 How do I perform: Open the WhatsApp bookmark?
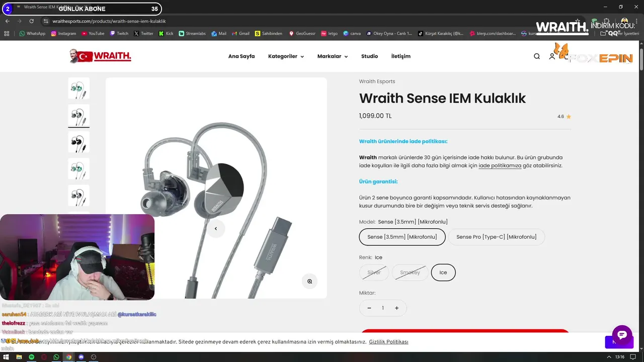point(32,34)
